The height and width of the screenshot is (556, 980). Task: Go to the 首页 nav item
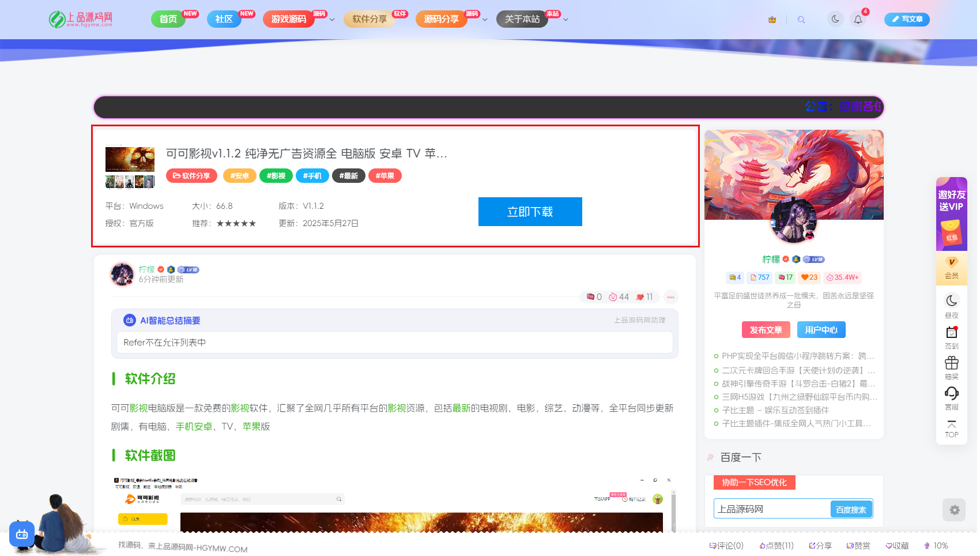(168, 19)
